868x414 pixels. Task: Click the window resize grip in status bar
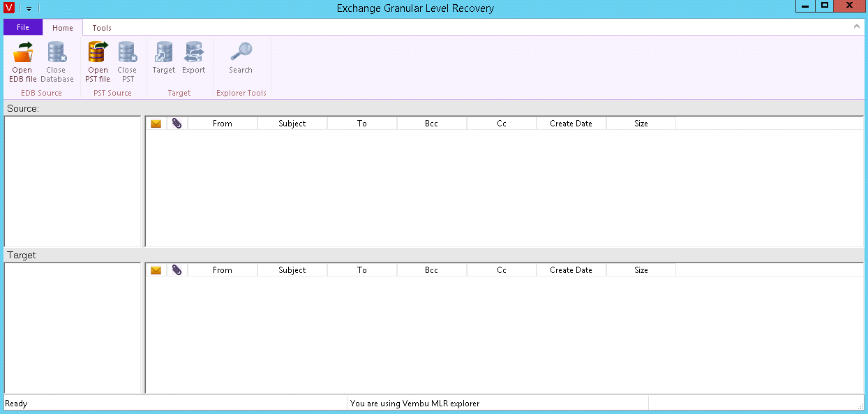pos(860,406)
